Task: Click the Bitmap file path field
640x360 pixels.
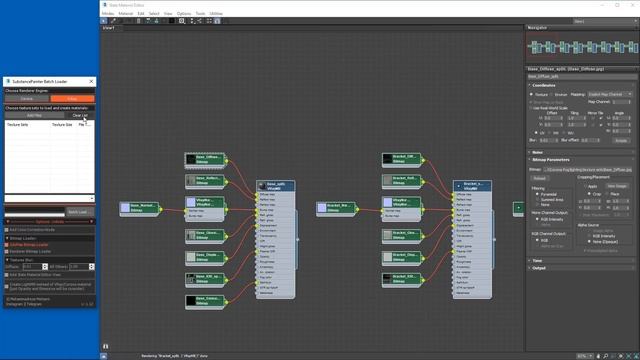Action: 587,169
